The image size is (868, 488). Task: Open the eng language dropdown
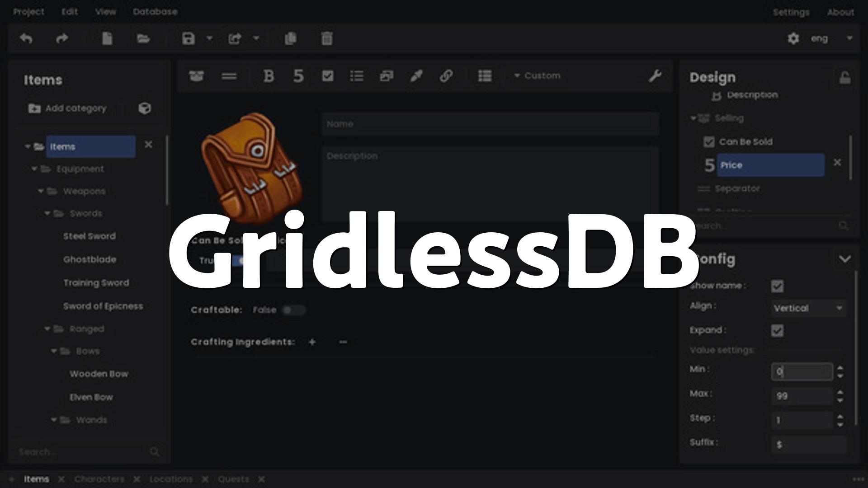832,38
